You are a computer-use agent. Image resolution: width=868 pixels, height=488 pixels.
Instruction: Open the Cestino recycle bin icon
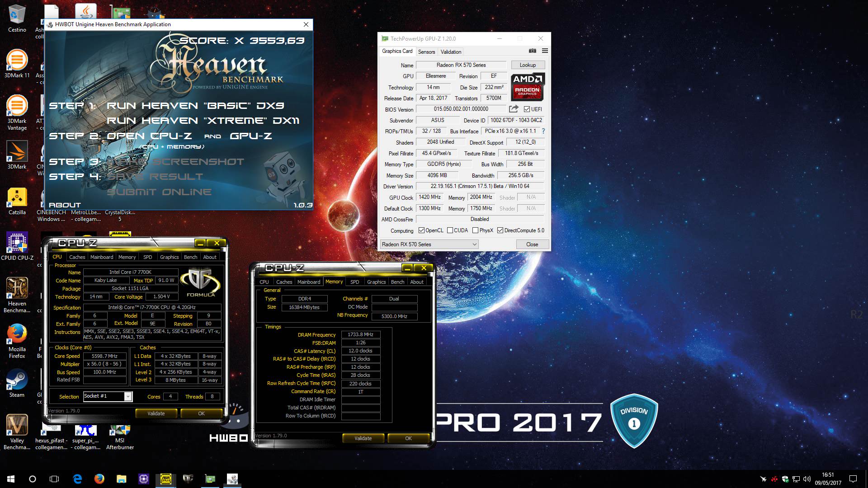(x=17, y=19)
